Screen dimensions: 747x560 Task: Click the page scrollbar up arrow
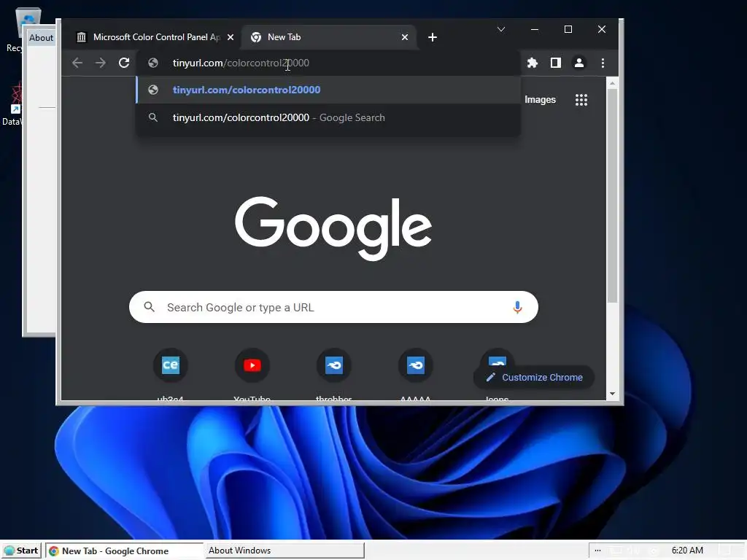612,83
